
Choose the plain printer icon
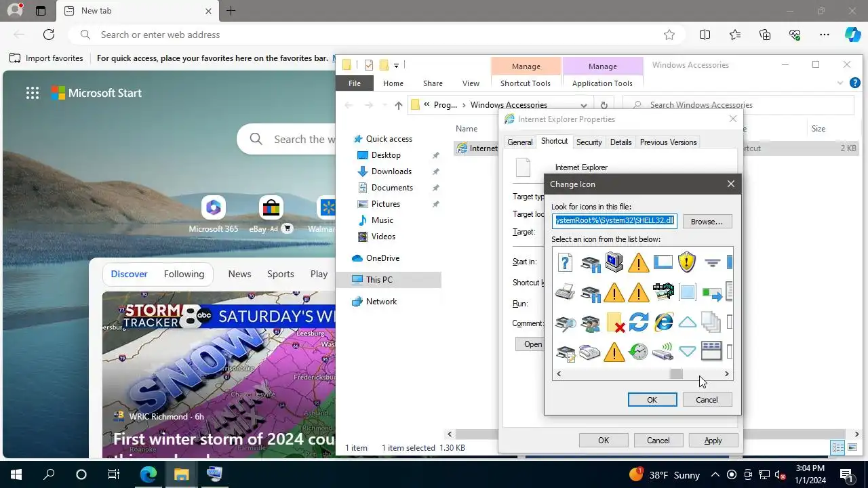[x=566, y=292]
